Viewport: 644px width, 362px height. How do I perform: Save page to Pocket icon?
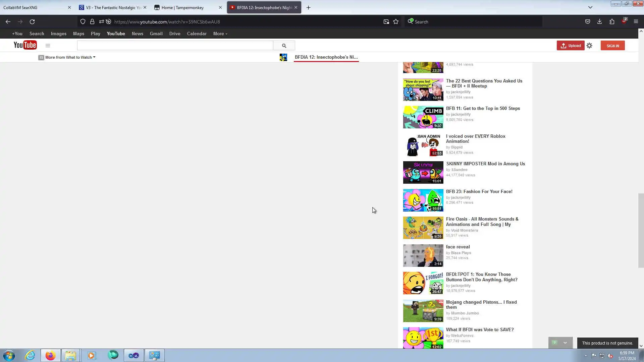tap(587, 22)
